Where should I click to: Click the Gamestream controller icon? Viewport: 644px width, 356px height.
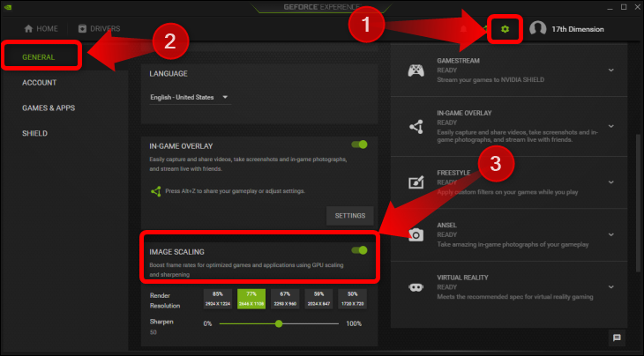pos(416,70)
